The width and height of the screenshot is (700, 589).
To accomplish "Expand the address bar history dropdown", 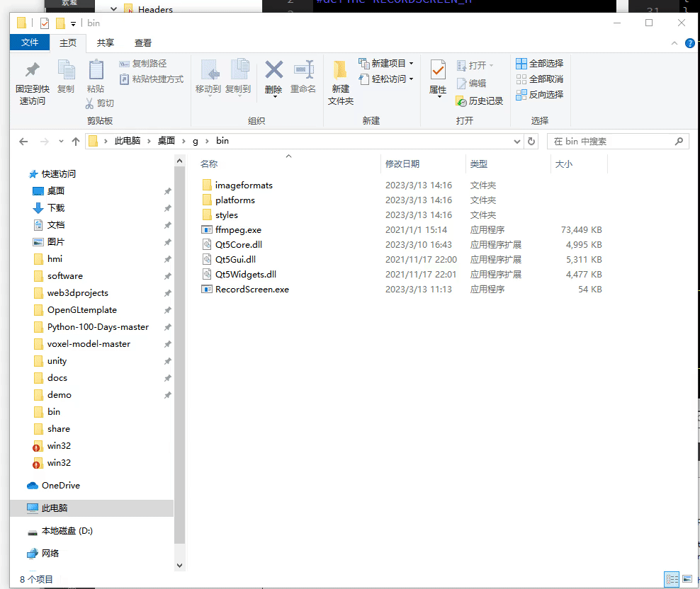I will click(517, 142).
